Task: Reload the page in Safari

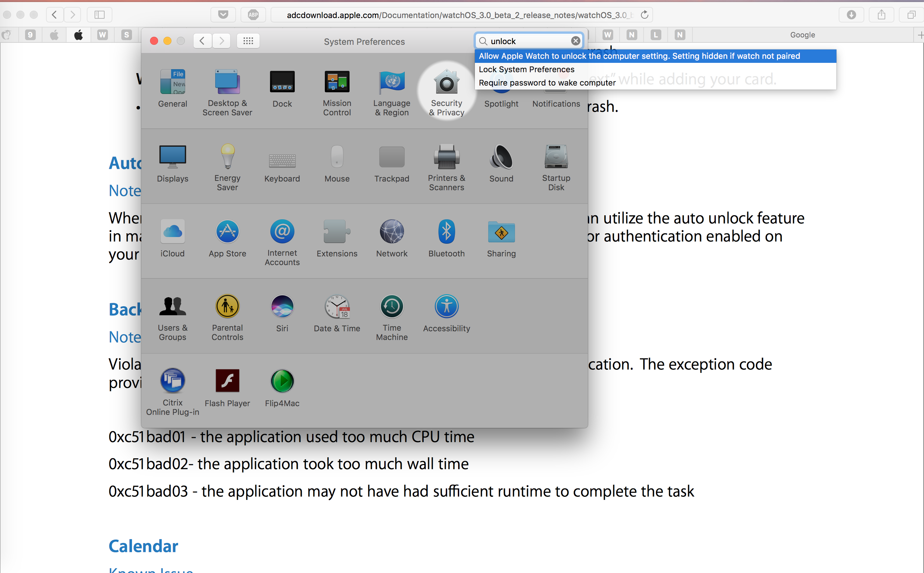Action: (644, 15)
